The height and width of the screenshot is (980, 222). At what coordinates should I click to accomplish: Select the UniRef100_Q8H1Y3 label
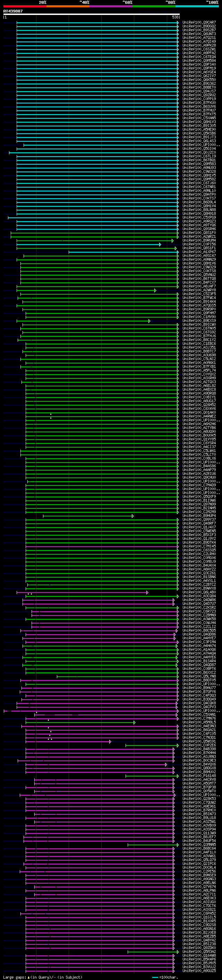(199, 122)
